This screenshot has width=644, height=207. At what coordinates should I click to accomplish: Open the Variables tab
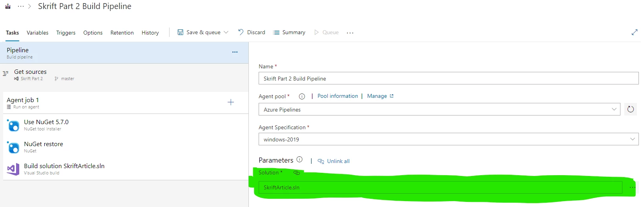(38, 33)
